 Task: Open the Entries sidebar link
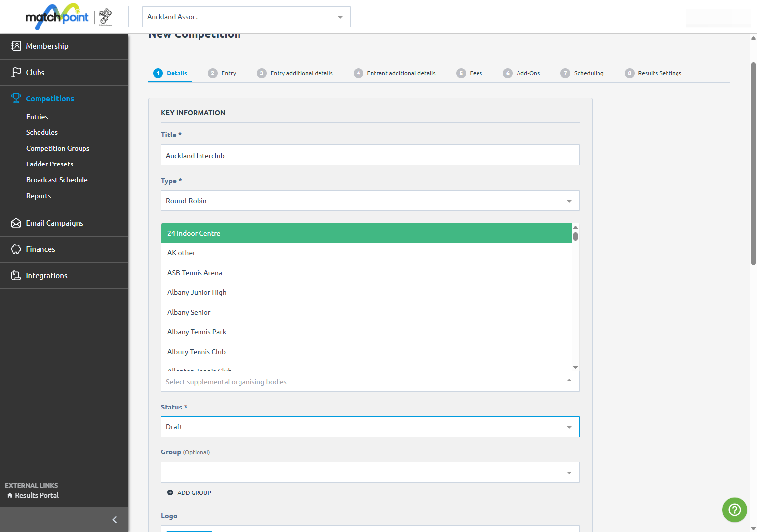pyautogui.click(x=37, y=117)
